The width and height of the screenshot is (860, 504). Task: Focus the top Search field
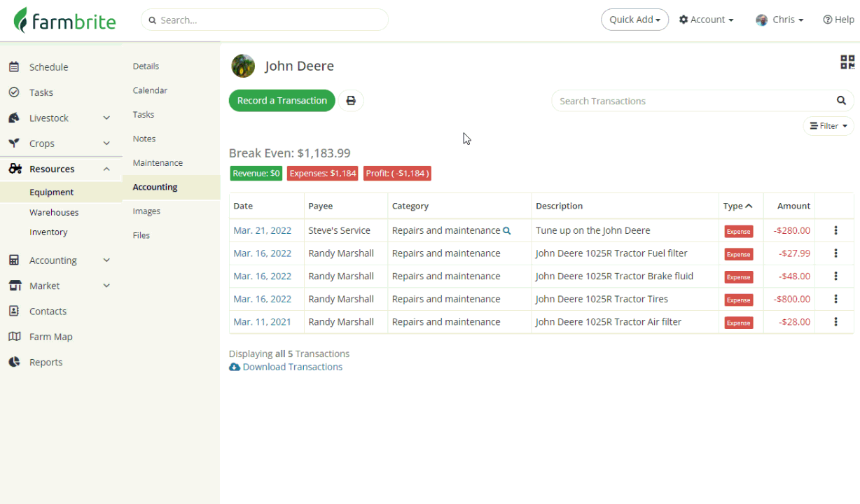point(265,20)
